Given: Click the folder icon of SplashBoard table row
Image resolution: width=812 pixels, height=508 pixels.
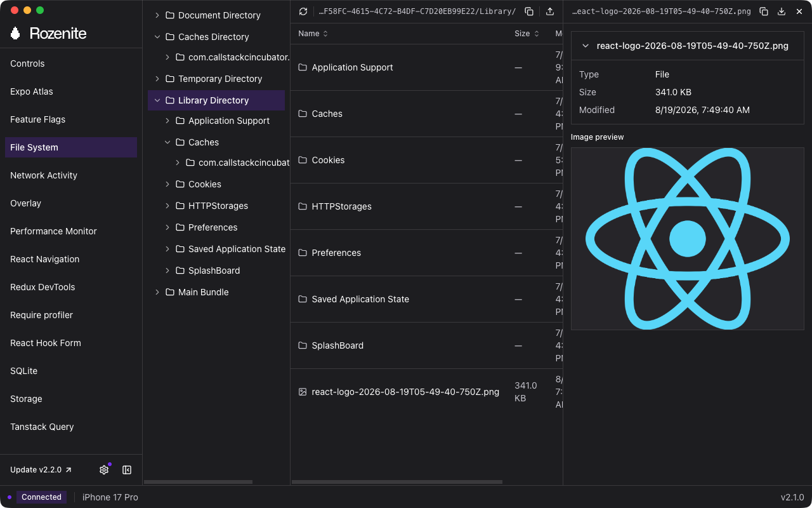Looking at the screenshot, I should (x=303, y=345).
